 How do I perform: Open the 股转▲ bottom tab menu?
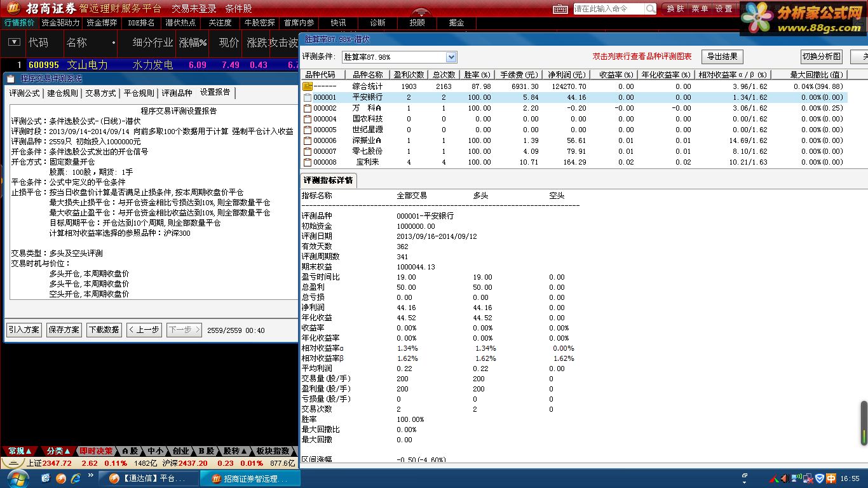[235, 451]
